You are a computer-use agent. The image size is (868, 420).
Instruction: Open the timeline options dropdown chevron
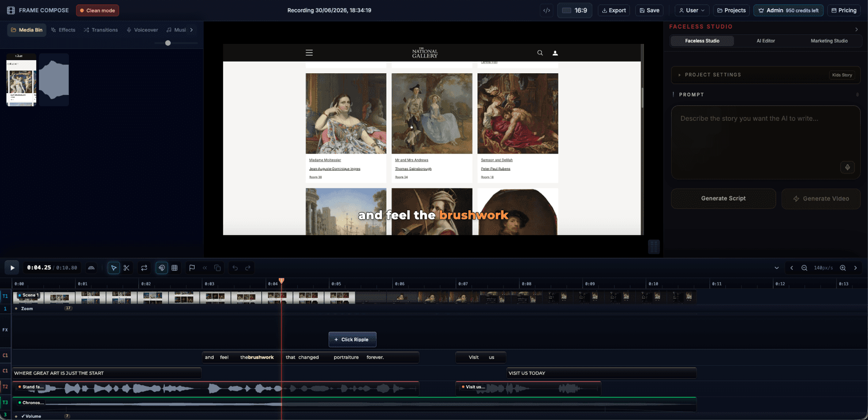point(776,268)
